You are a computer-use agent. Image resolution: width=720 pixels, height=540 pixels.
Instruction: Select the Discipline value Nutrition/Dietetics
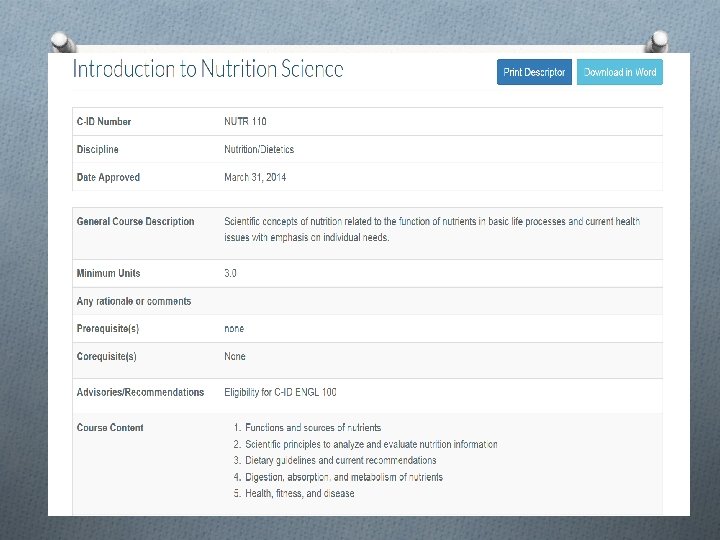click(x=259, y=149)
